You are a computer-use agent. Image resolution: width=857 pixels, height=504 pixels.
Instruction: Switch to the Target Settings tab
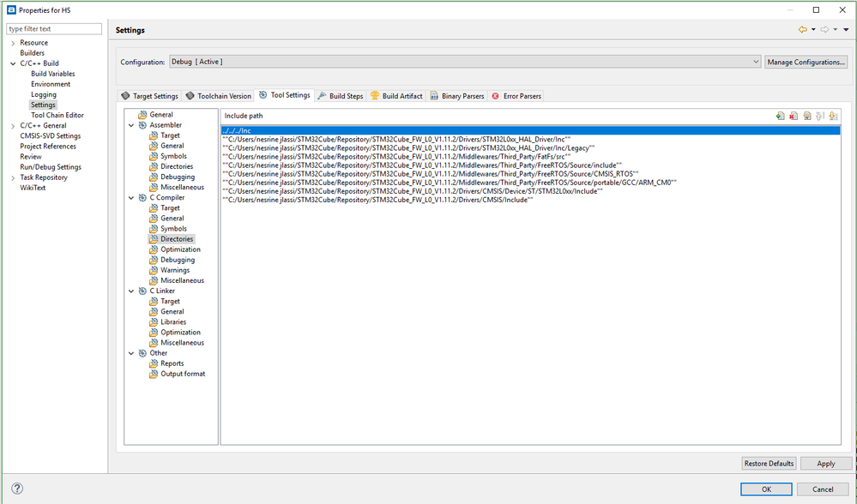(x=150, y=95)
